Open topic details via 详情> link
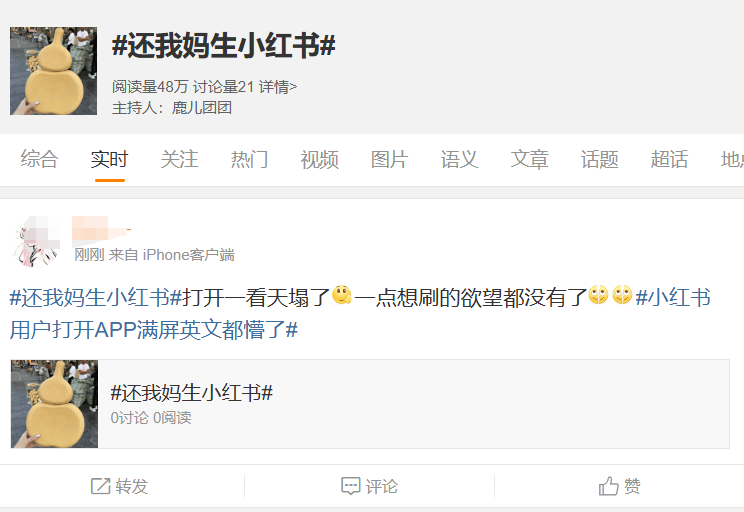Viewport: 744px width, 512px height. click(x=278, y=87)
